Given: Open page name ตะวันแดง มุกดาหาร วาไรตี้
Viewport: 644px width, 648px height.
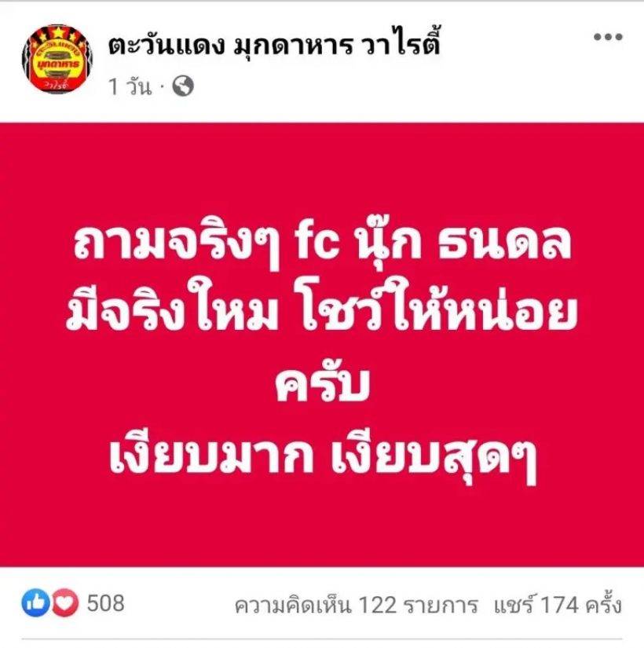Looking at the screenshot, I should click(273, 44).
